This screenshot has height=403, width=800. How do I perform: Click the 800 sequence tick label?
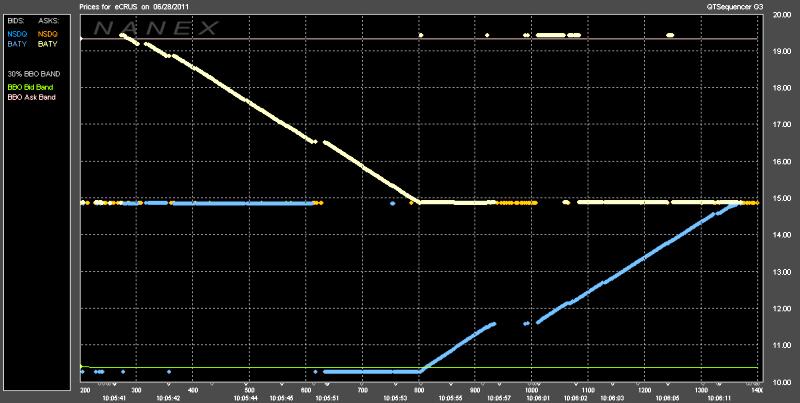[x=420, y=389]
